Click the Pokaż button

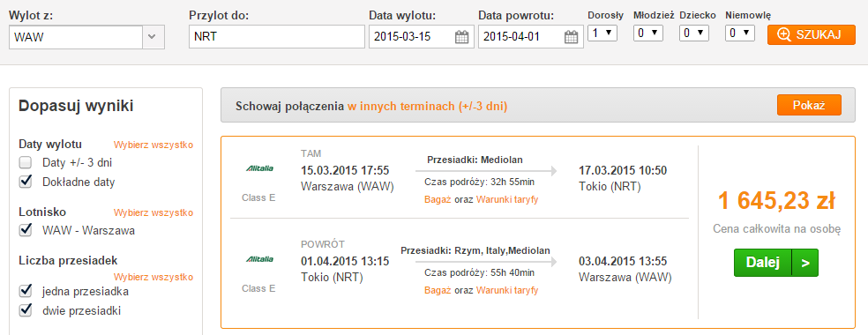[809, 105]
